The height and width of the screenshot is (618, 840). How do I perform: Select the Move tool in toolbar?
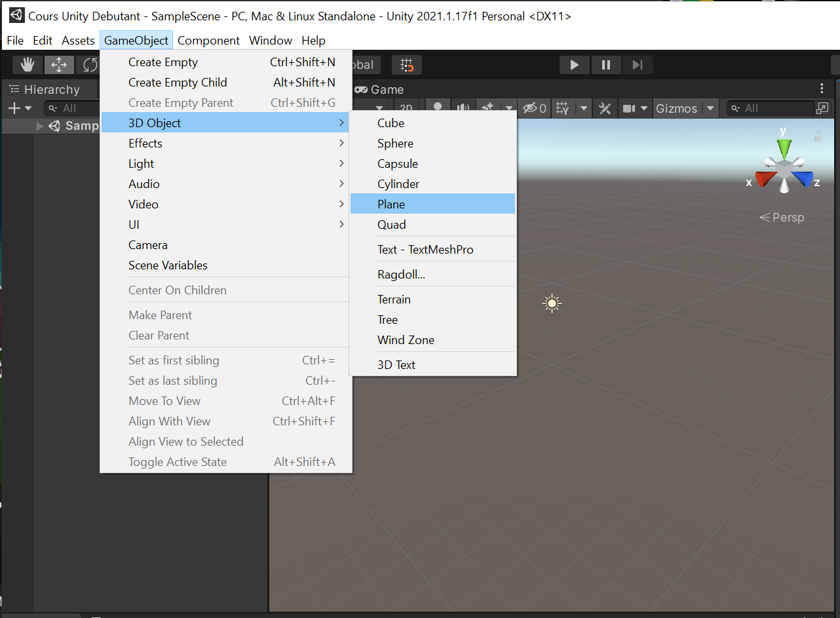(x=59, y=65)
